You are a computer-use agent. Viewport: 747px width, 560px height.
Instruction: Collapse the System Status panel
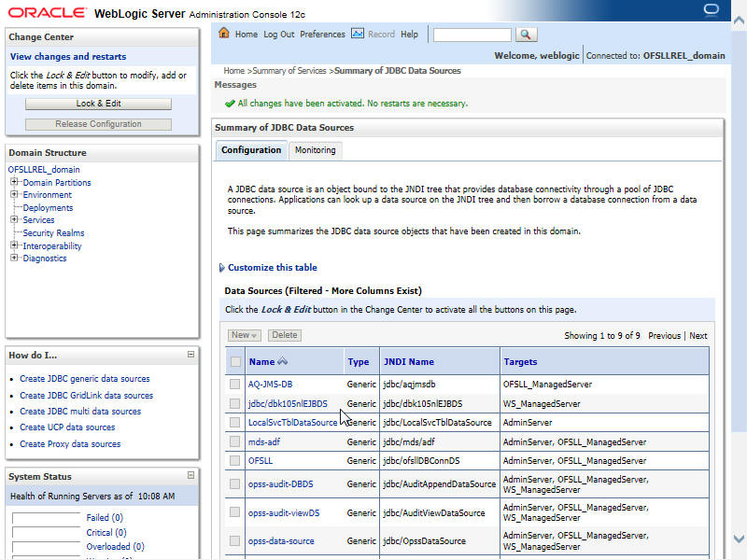pos(190,475)
